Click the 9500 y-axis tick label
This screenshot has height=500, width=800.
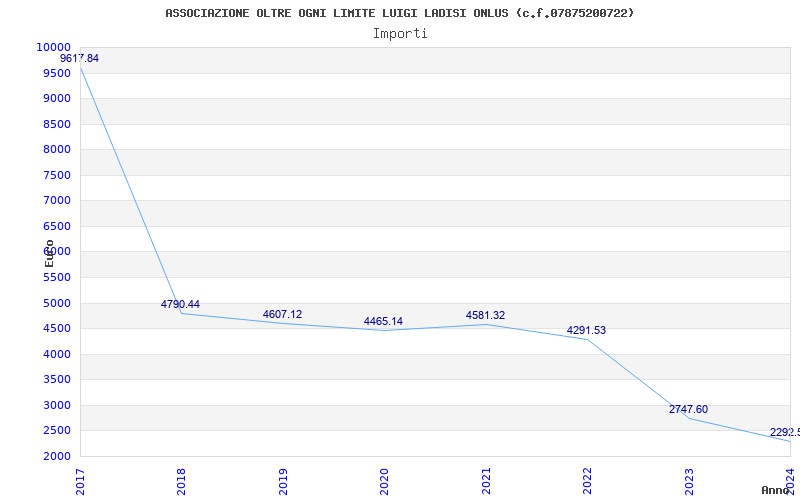click(x=57, y=73)
